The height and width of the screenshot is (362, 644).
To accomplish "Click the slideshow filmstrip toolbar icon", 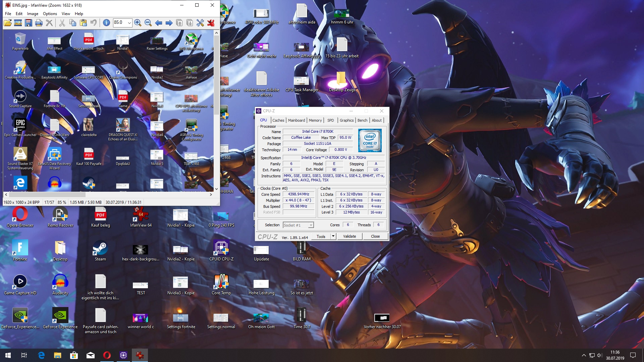I will 18,23.
